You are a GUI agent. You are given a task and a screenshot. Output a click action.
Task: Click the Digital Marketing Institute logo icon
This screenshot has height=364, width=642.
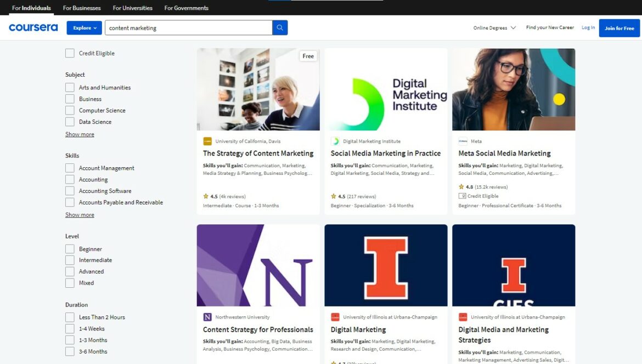(x=335, y=141)
